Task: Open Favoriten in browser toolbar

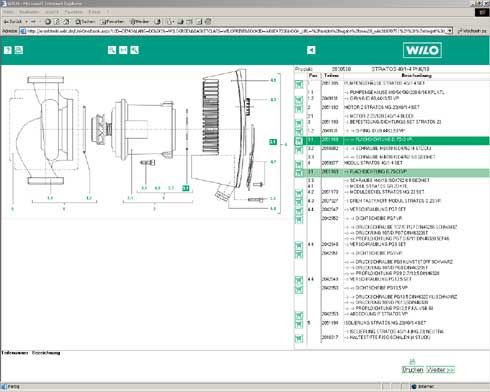Action: click(x=113, y=22)
